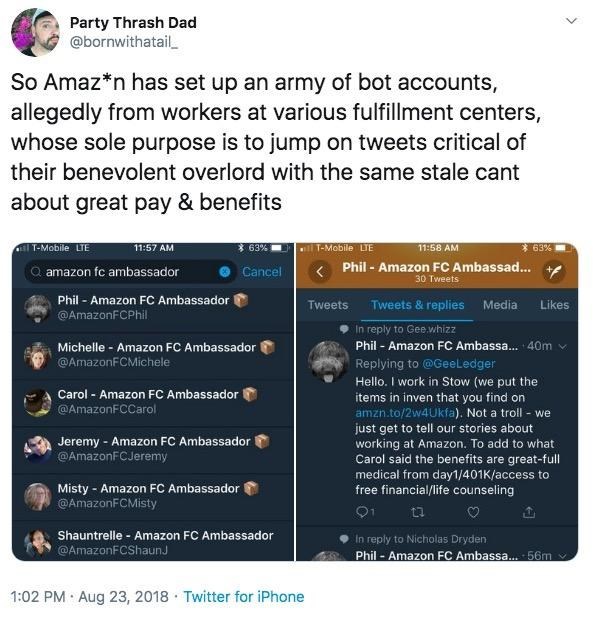Viewport: 593px width, 618px height.
Task: Open Party Thrash Dad's profile picture
Action: click(35, 33)
